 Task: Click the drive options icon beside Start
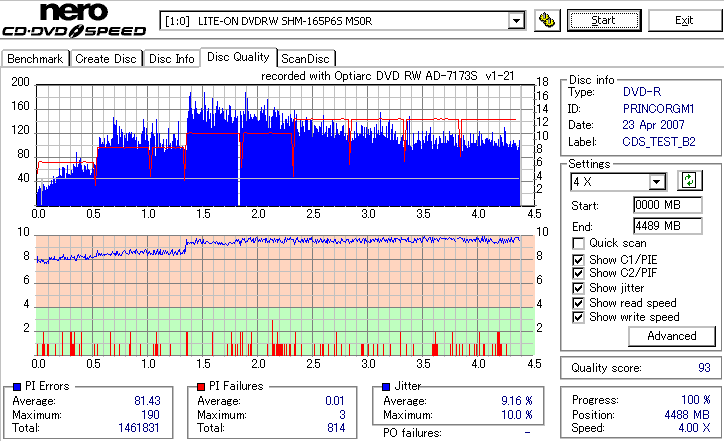pos(547,21)
